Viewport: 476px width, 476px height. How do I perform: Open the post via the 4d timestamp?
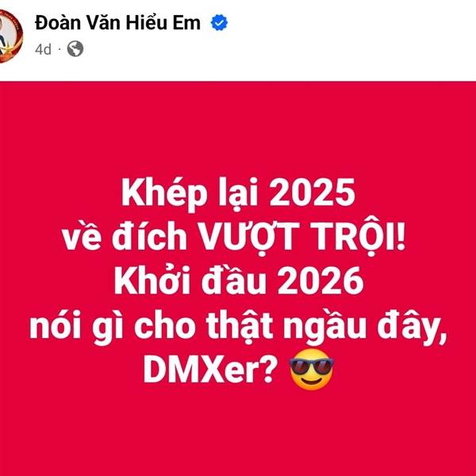pos(43,49)
